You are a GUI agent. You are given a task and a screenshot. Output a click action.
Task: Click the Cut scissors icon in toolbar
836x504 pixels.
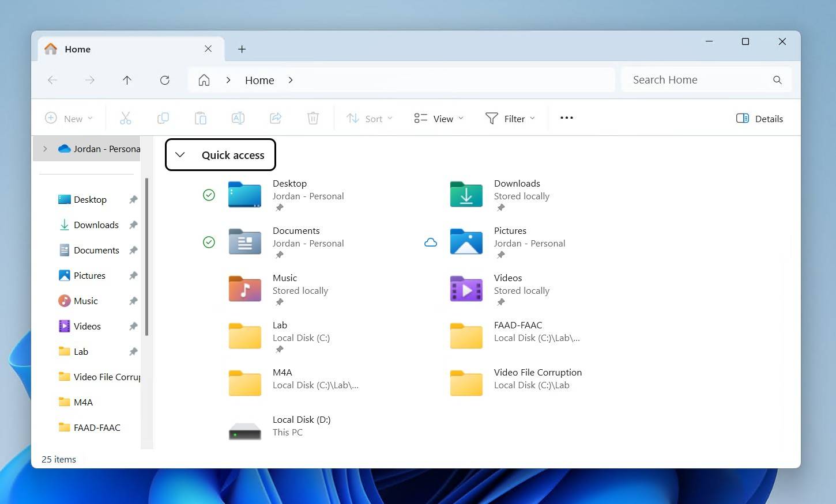(x=125, y=119)
